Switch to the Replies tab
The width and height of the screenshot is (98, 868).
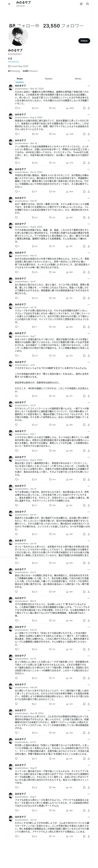click(49, 79)
